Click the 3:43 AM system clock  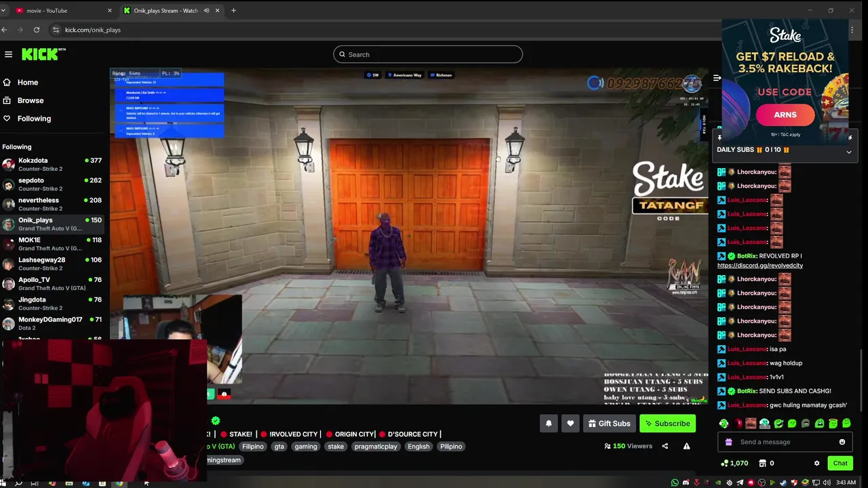(x=846, y=483)
